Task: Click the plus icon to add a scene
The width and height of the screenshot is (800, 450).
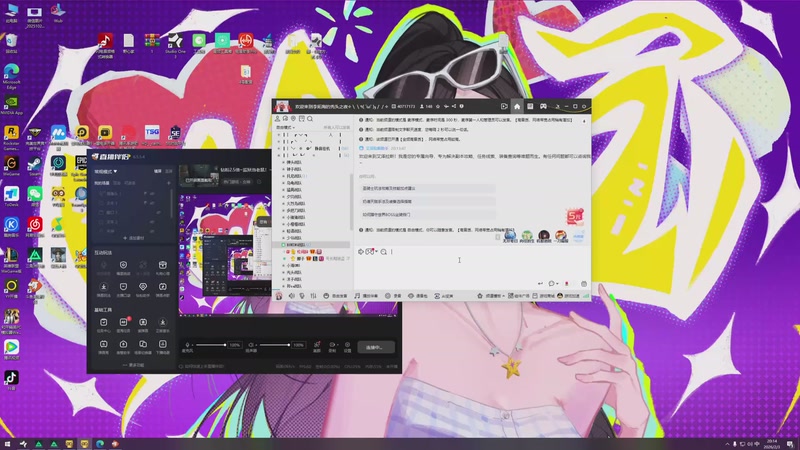Action: point(169,183)
